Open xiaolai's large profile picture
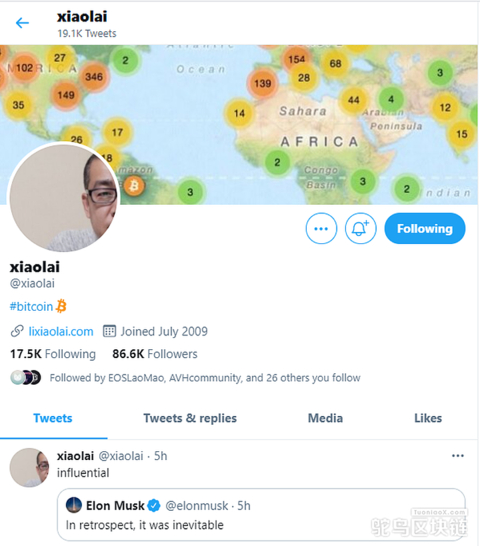Viewport: 480px width, 546px height. click(63, 197)
